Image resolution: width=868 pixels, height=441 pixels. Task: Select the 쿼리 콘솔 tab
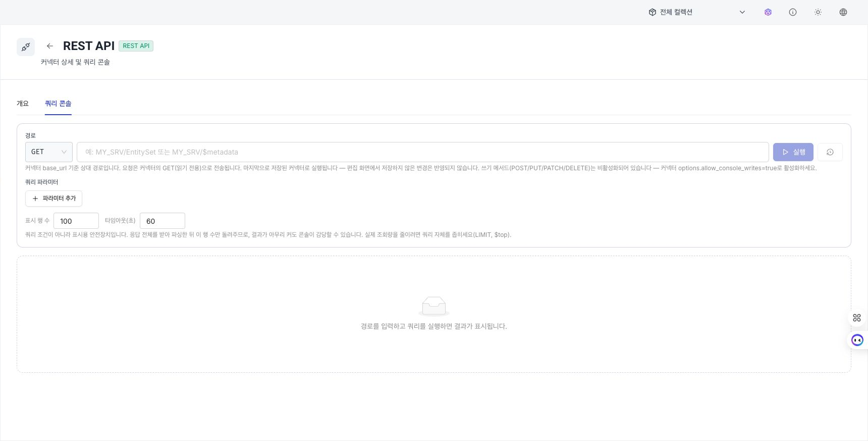(58, 104)
